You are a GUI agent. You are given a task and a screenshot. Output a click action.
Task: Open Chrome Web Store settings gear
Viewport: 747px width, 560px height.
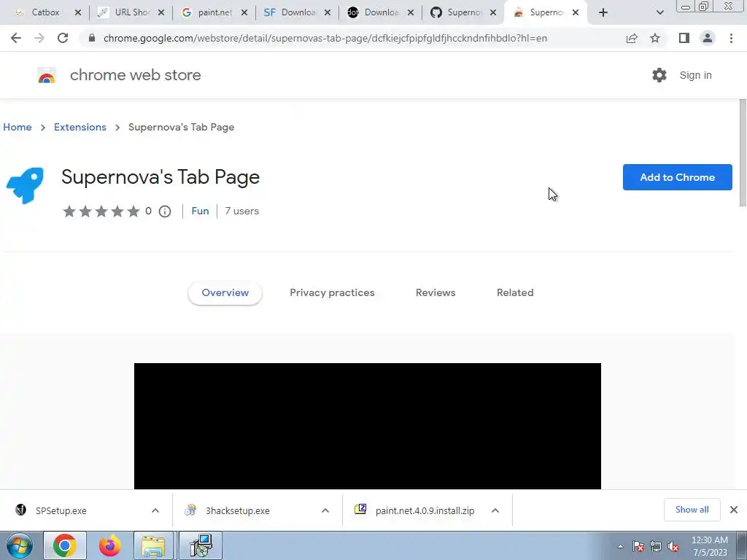(x=659, y=75)
